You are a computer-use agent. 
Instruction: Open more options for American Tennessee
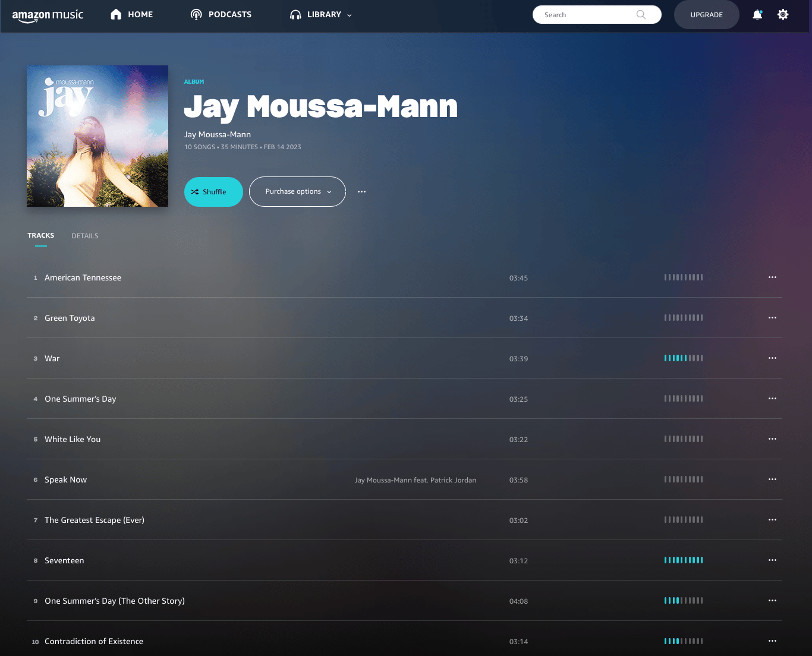(772, 277)
